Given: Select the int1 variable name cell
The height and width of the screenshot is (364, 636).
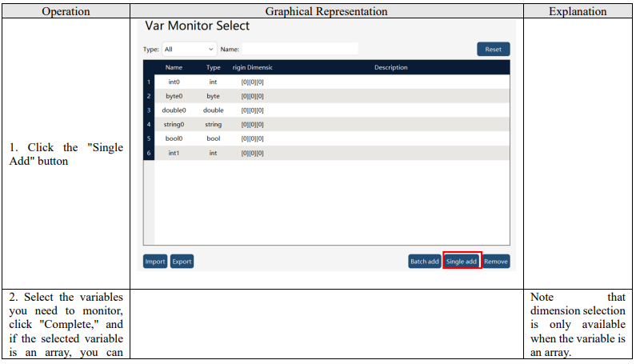Looking at the screenshot, I should pyautogui.click(x=174, y=153).
